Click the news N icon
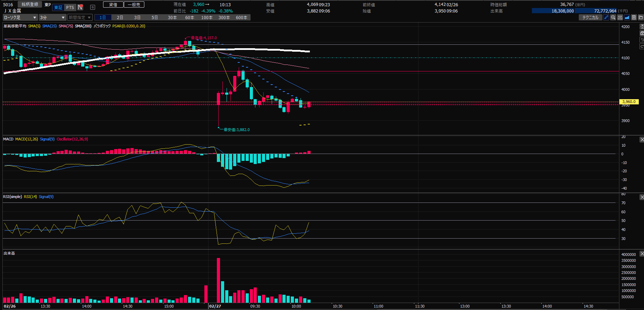The height and width of the screenshot is (310, 644). [x=80, y=7]
